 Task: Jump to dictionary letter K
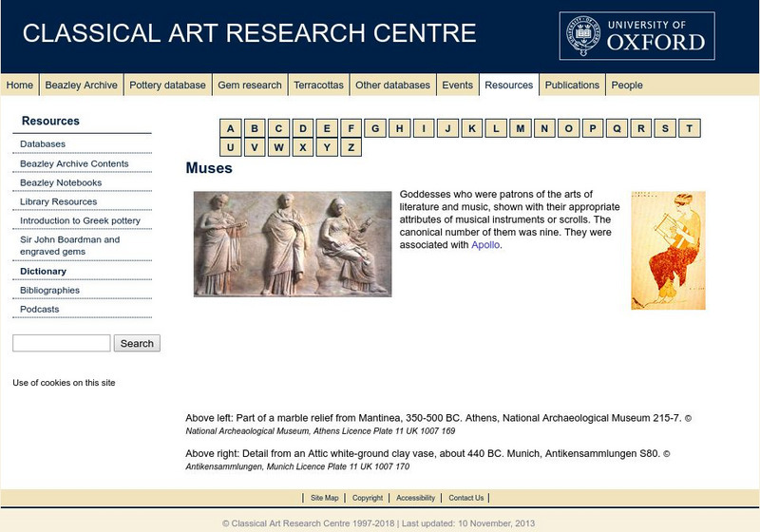pos(472,128)
